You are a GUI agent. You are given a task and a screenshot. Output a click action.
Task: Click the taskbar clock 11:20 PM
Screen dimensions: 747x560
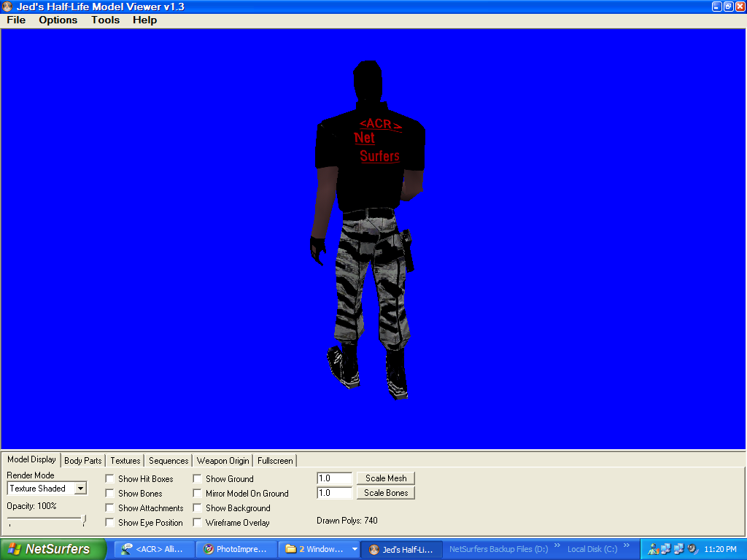(x=720, y=549)
